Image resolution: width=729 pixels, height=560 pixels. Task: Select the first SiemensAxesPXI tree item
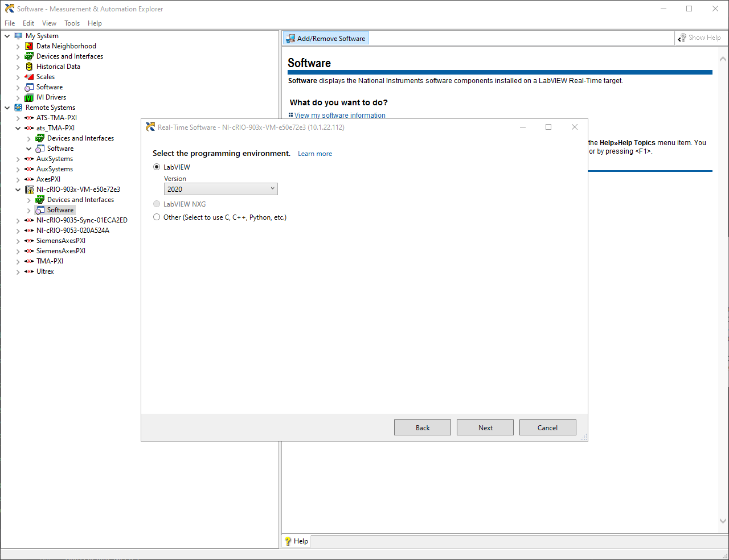tap(61, 241)
